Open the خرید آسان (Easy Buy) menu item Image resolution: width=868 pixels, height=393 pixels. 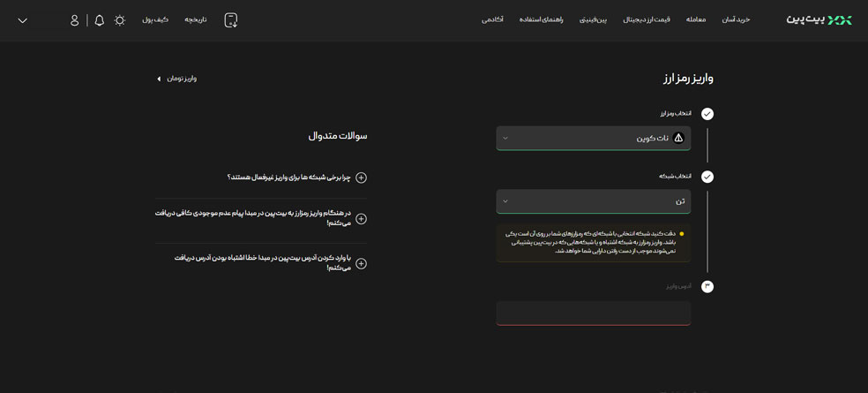(x=736, y=19)
